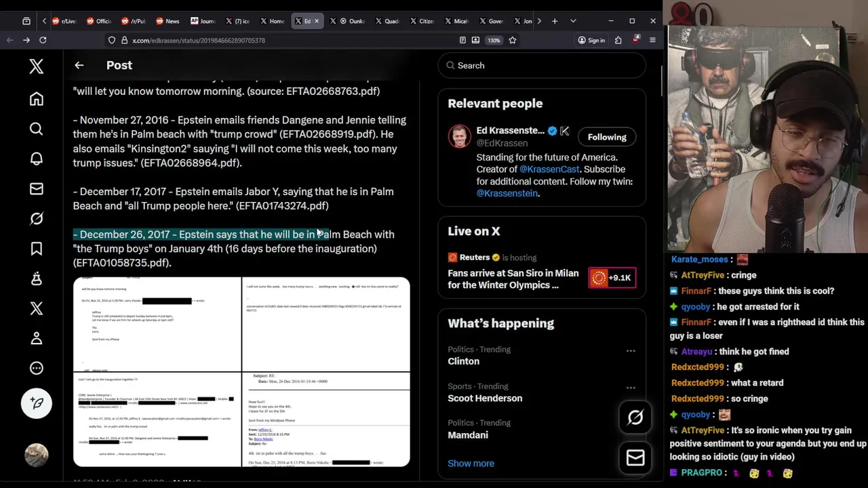Open Premium X icon in sidebar
Viewport: 868px width, 488px height.
click(36, 308)
